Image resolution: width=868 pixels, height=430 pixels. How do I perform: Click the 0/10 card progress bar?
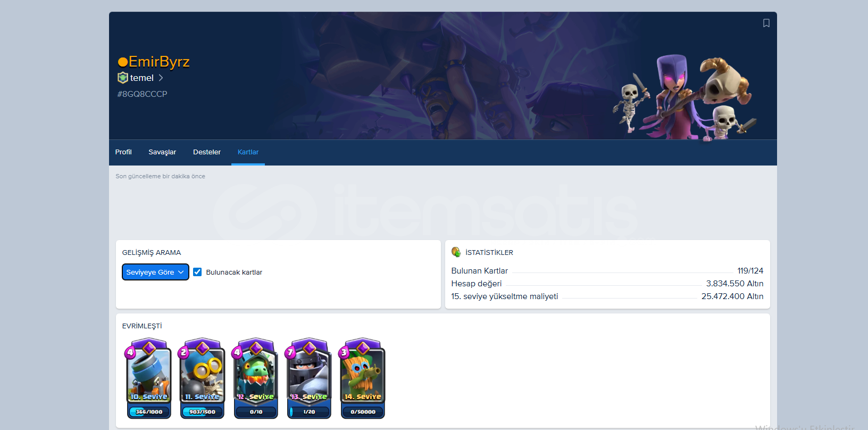pos(256,411)
